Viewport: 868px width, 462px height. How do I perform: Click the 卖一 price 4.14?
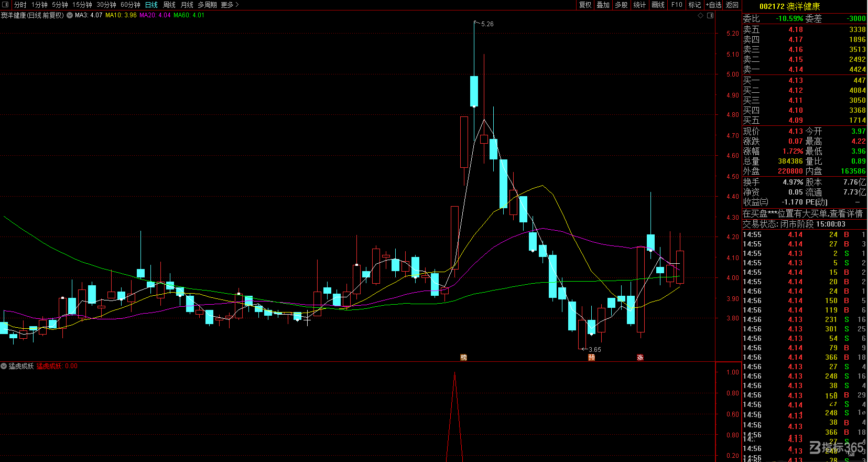click(x=796, y=69)
